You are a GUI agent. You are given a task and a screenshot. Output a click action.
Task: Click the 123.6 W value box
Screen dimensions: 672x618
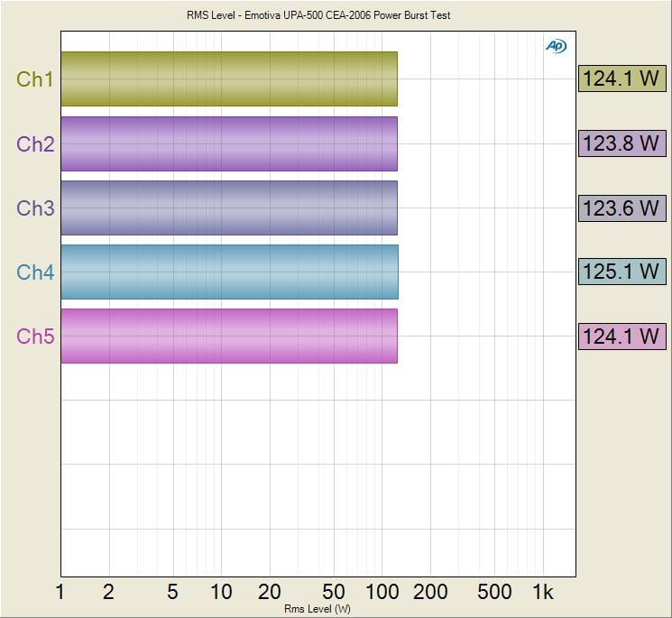tap(622, 208)
